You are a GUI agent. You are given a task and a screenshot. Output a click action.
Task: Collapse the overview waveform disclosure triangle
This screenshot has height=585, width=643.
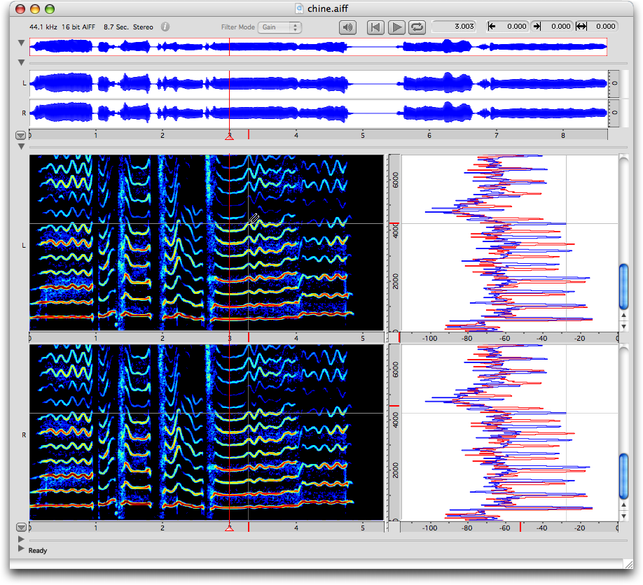21,44
